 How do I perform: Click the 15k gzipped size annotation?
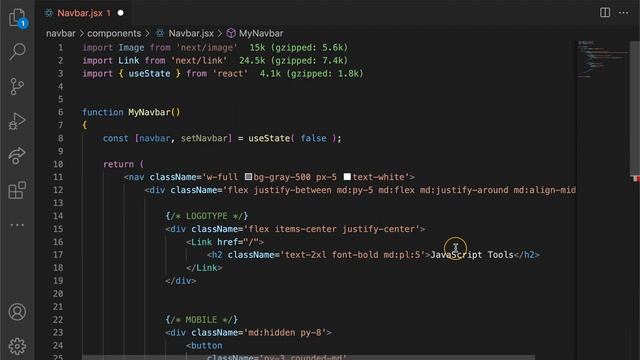298,48
